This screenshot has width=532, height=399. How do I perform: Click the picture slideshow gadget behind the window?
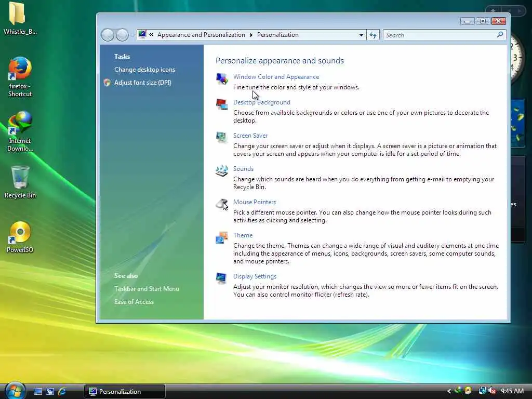518,123
